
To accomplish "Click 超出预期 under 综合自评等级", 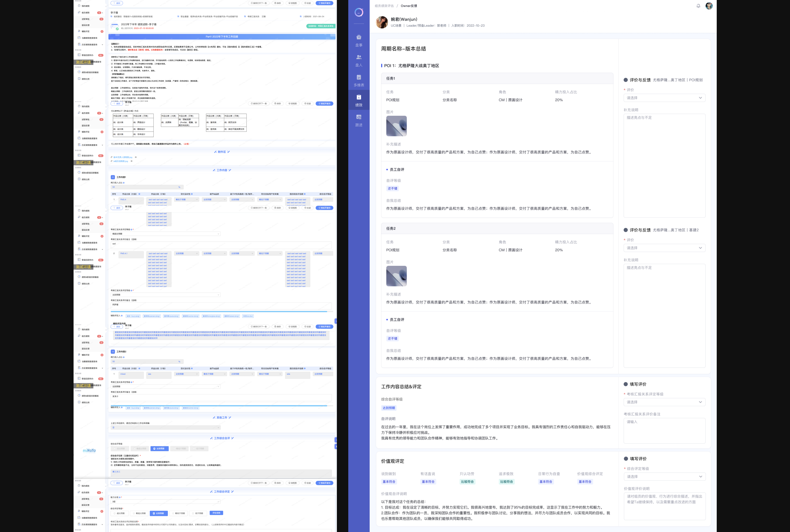I will 120,449.
